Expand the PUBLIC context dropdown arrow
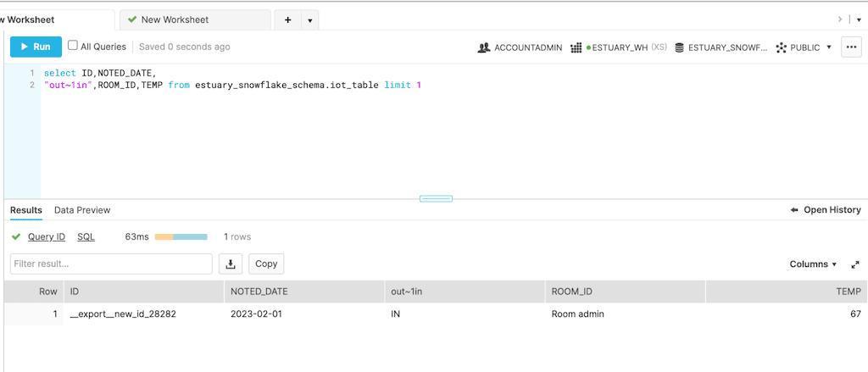The height and width of the screenshot is (372, 868). click(829, 47)
